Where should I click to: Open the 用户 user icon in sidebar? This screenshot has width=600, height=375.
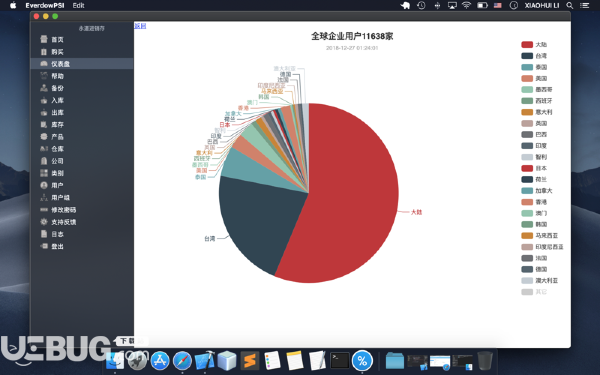[x=44, y=185]
